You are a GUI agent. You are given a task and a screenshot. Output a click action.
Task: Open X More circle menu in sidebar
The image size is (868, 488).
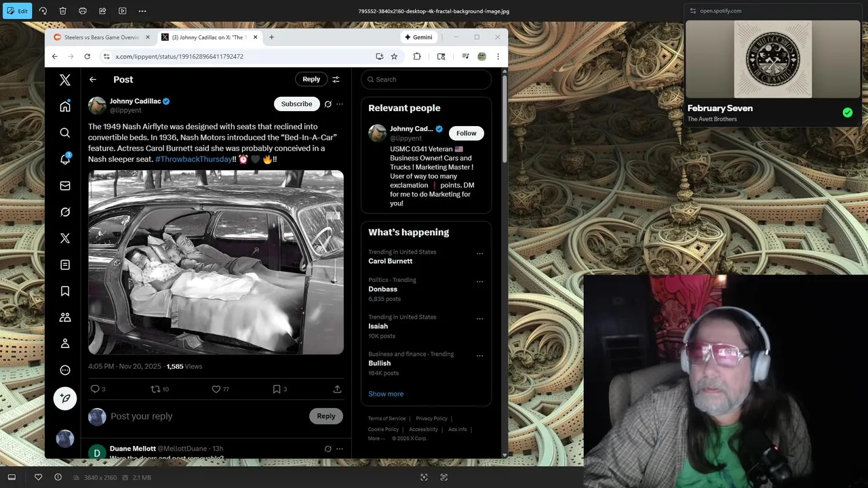[x=65, y=370]
